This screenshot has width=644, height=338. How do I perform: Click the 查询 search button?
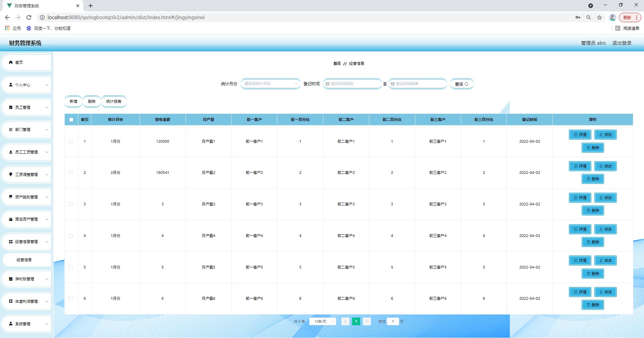461,84
